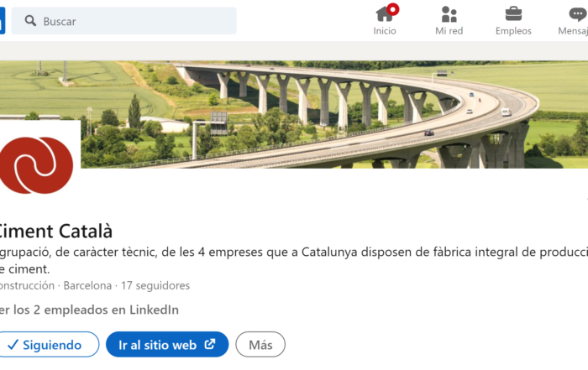Click the Ciment Català red logo

[36, 165]
